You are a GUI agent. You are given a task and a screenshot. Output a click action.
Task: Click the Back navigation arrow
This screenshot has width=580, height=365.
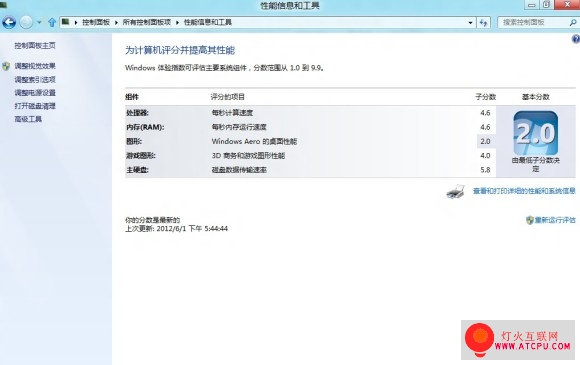[9, 23]
